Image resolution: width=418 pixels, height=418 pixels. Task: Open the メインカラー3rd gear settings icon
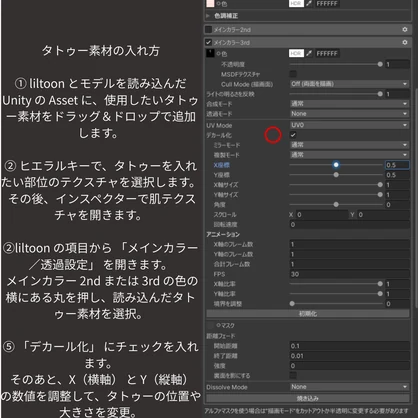(405, 43)
